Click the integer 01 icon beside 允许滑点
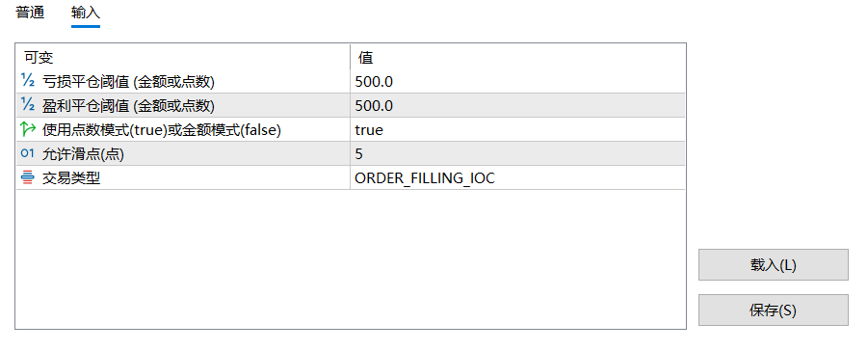The width and height of the screenshot is (868, 351). click(28, 153)
